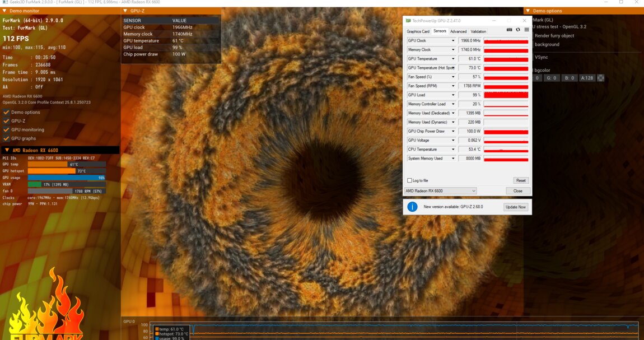Click the GPU-Z refresh icon
The height and width of the screenshot is (340, 644).
point(518,30)
